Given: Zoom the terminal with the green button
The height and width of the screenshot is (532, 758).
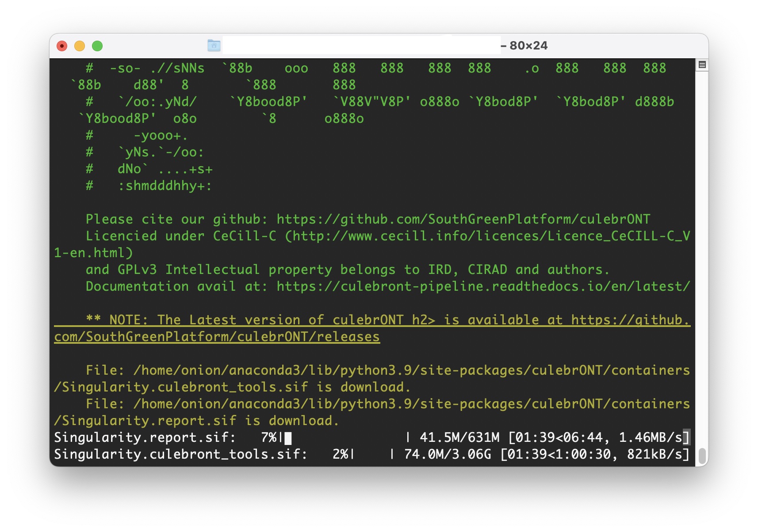Looking at the screenshot, I should 97,46.
